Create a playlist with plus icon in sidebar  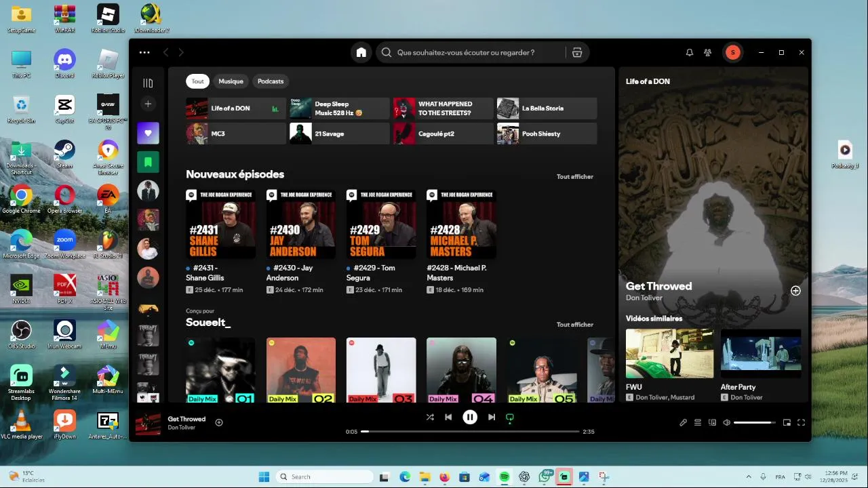pyautogui.click(x=148, y=104)
